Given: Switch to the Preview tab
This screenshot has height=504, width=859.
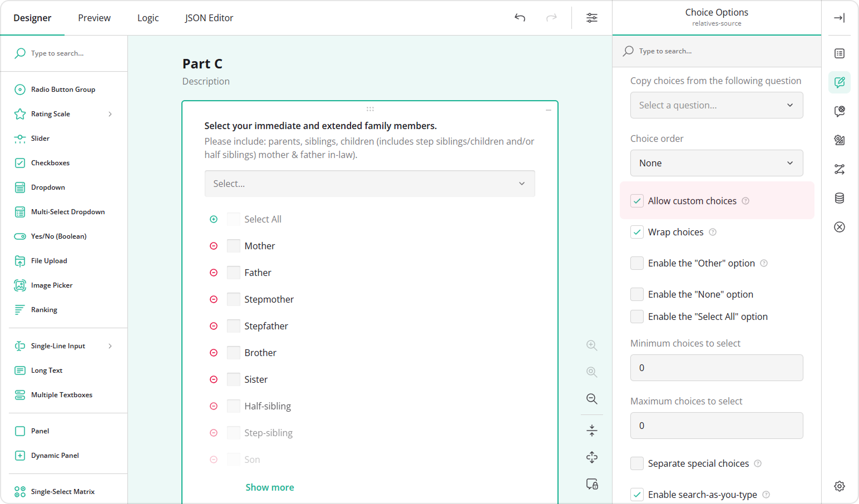Looking at the screenshot, I should pyautogui.click(x=94, y=17).
